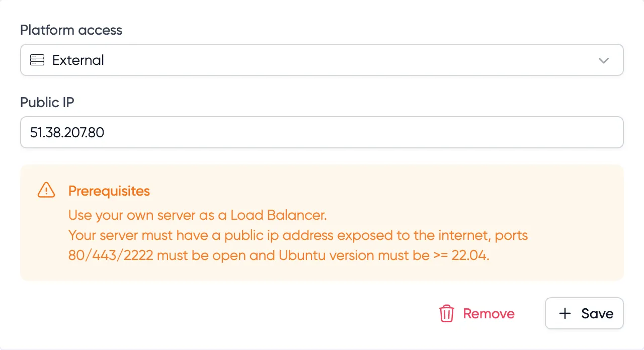Click the Prerequisites heading

[109, 191]
